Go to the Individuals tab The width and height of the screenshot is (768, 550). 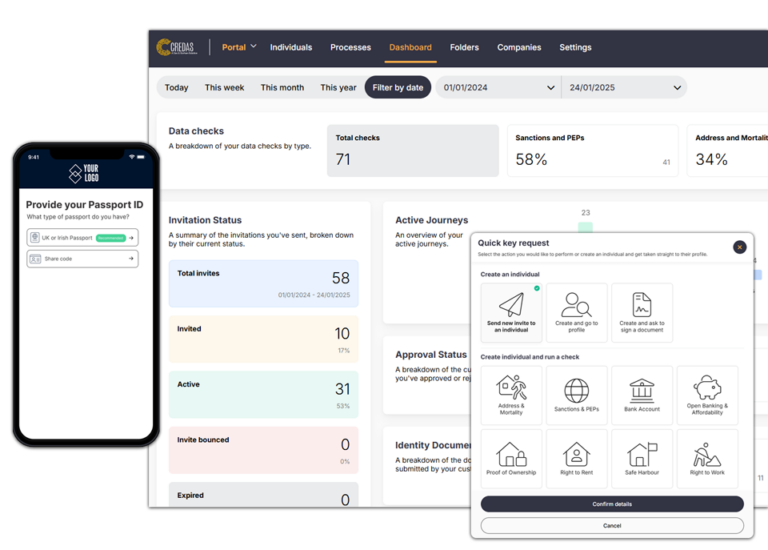[291, 47]
